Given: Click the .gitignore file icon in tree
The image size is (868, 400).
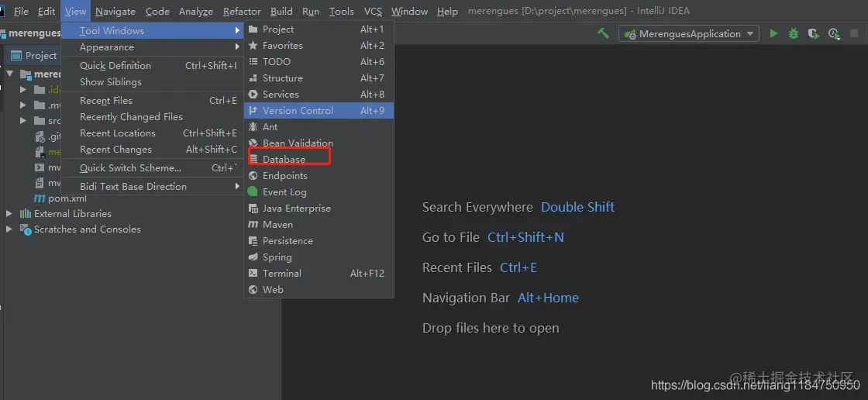Looking at the screenshot, I should coord(40,136).
